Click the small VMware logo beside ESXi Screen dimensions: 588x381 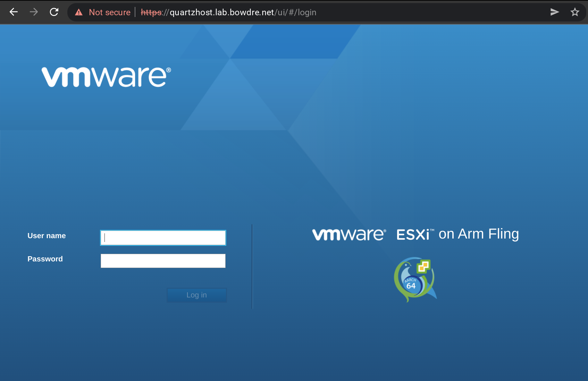pos(349,235)
